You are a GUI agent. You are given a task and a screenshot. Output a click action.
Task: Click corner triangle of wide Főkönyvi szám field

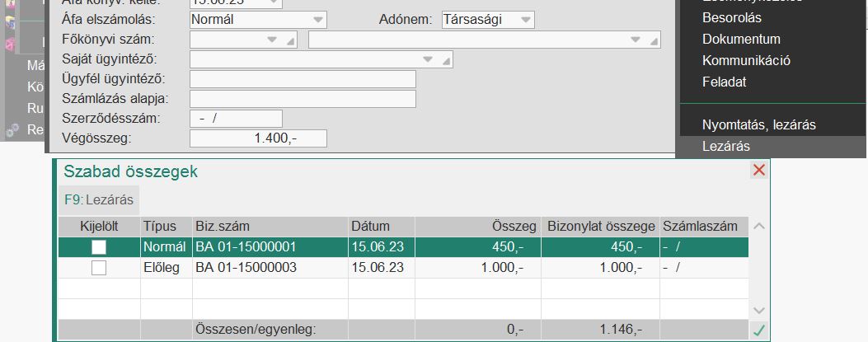(654, 41)
